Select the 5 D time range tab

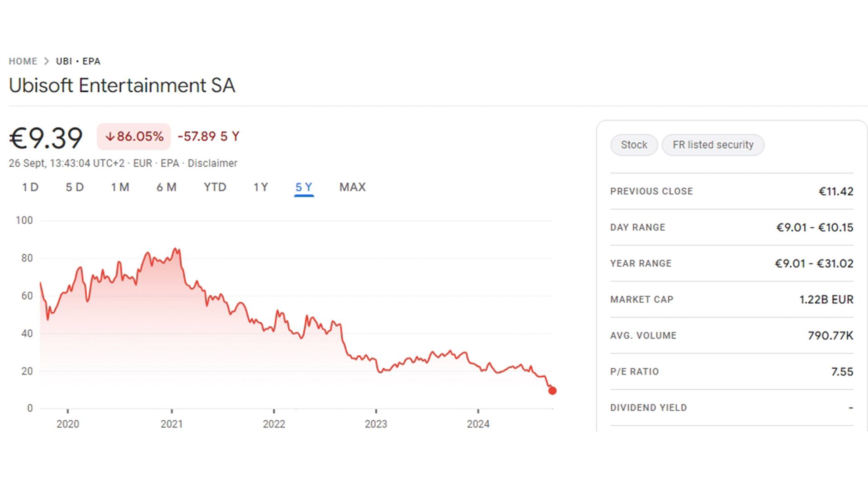pyautogui.click(x=75, y=187)
